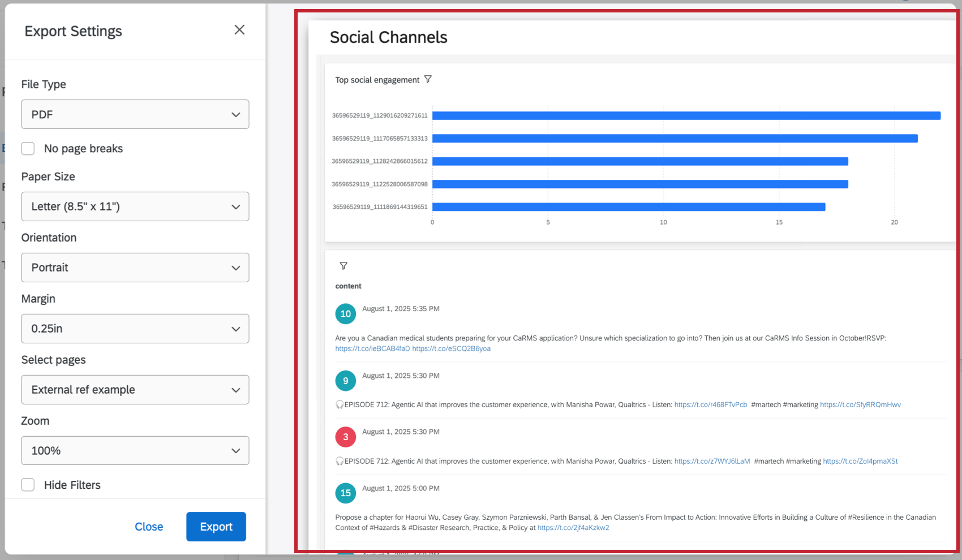The height and width of the screenshot is (560, 962).
Task: Click filter icon beside Top social engagement
Action: click(428, 79)
